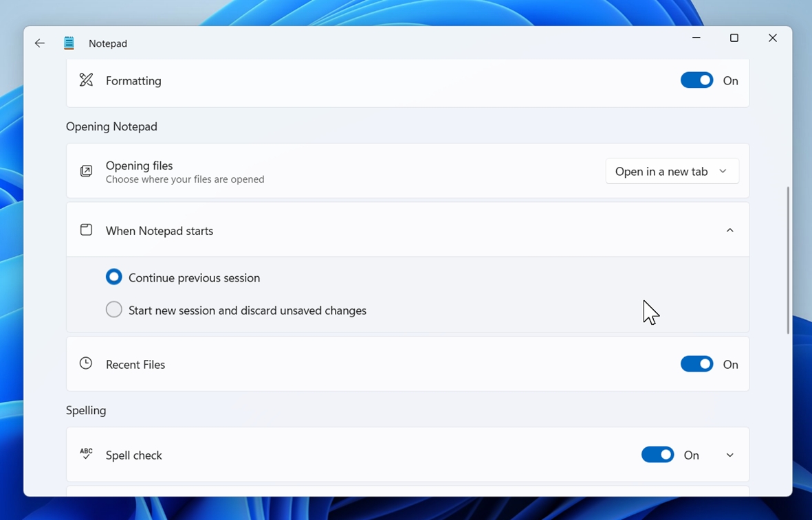This screenshot has height=520, width=812.
Task: Click the ABC Spell check icon
Action: coord(85,454)
